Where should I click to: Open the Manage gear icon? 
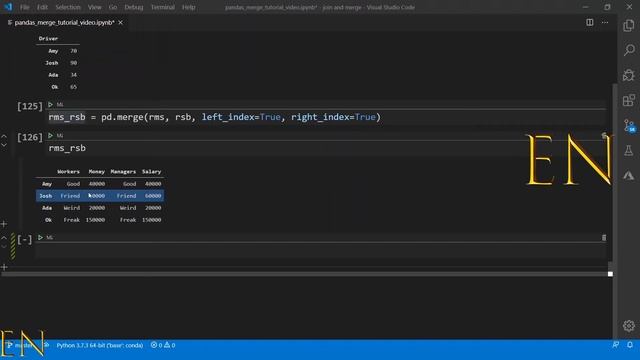[629, 326]
